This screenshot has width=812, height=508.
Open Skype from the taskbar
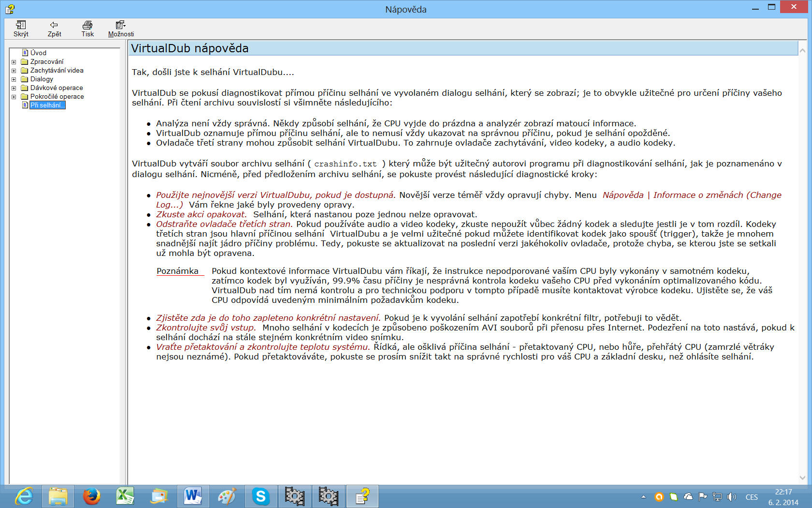[261, 496]
